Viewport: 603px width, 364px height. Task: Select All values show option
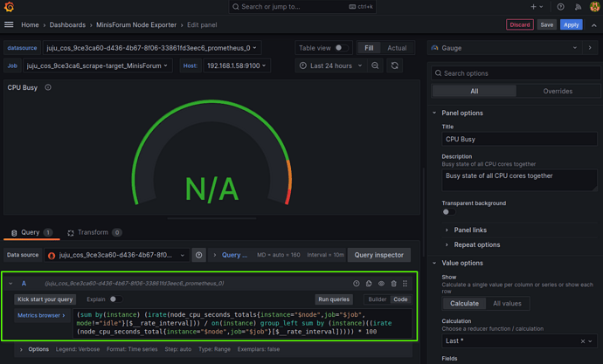click(507, 304)
